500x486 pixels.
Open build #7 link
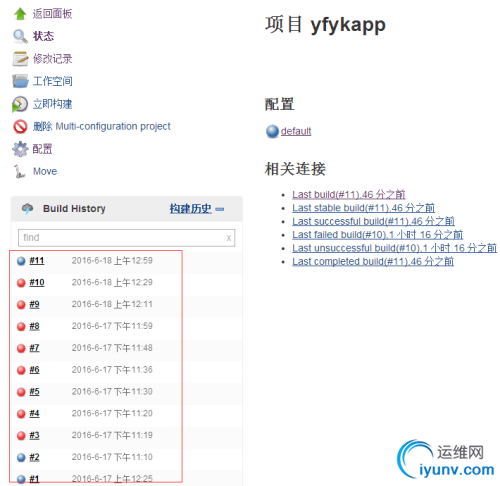34,348
